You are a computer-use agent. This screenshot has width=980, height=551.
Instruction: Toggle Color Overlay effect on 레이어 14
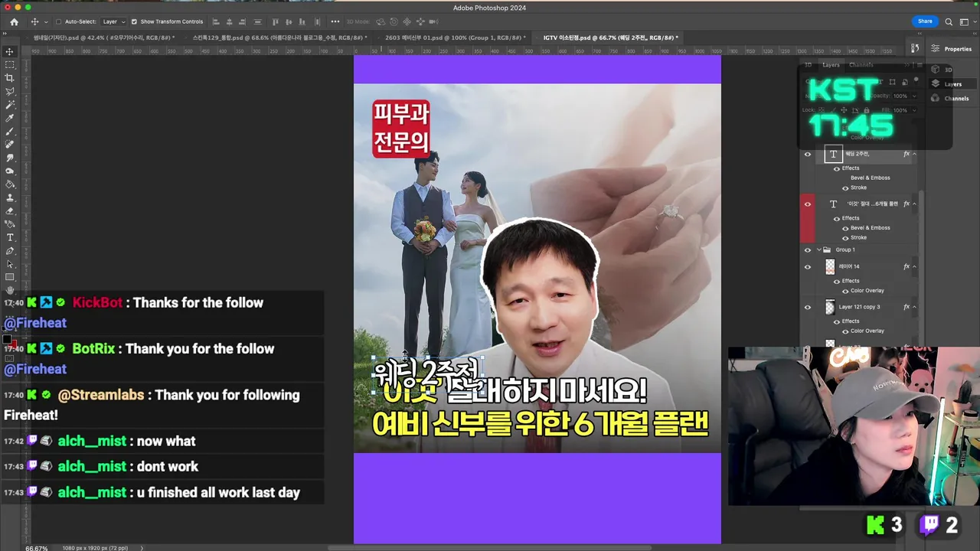845,291
